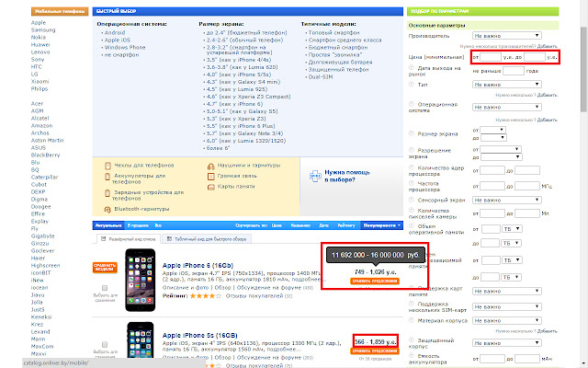The height and width of the screenshot is (368, 588).
Task: Switch to the В продаже tab
Action: 138,225
